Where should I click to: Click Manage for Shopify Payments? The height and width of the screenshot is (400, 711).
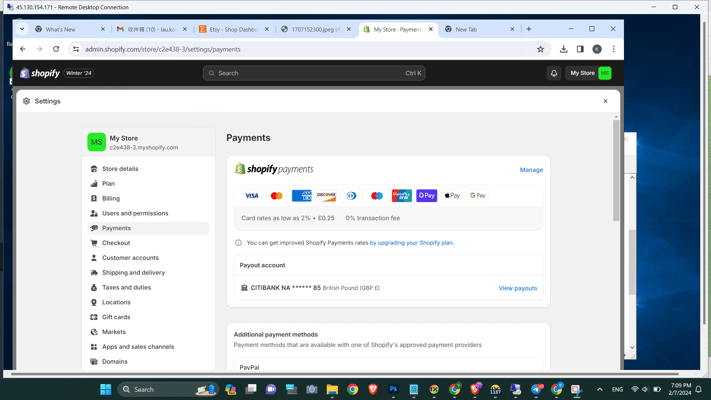(531, 170)
